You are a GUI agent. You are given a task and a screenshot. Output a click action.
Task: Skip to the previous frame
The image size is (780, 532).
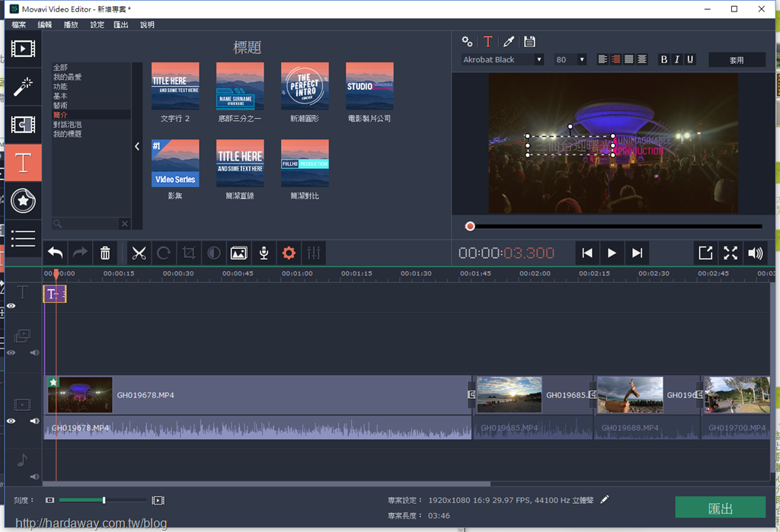587,253
